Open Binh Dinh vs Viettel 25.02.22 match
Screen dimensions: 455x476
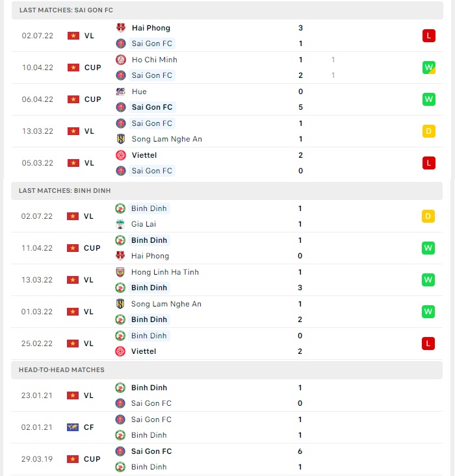(x=227, y=344)
